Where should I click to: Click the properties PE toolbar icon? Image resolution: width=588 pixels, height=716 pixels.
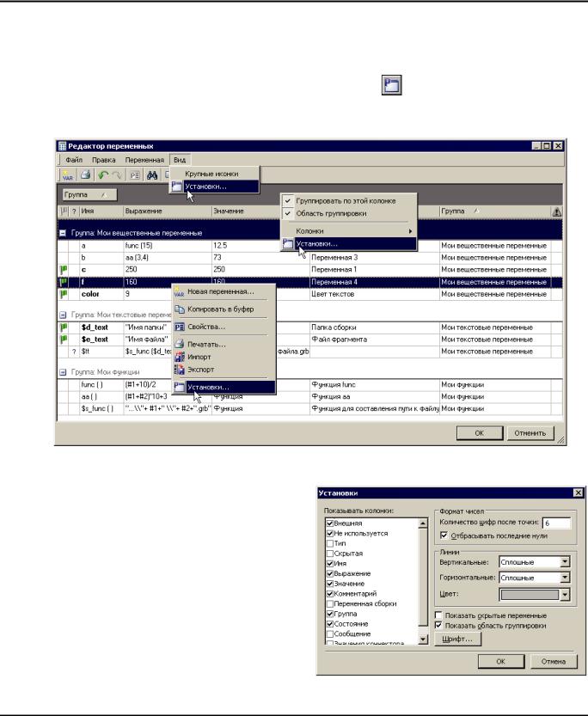tap(135, 174)
